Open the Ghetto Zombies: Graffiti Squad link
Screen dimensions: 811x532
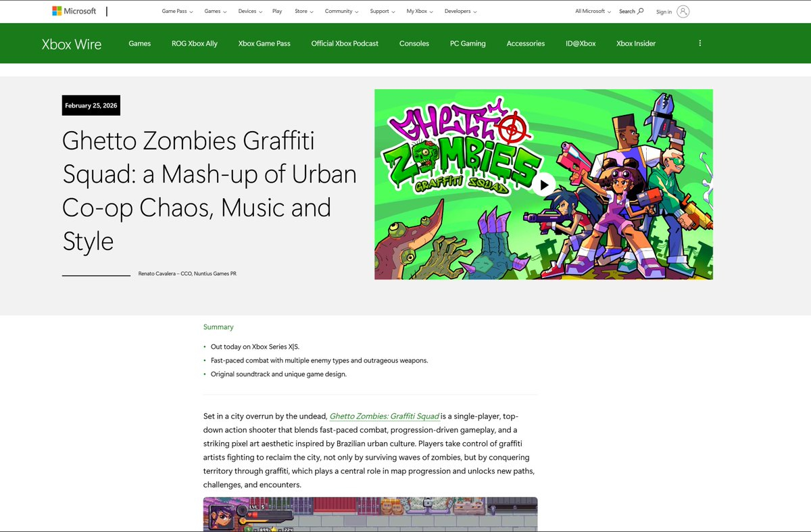coord(384,416)
